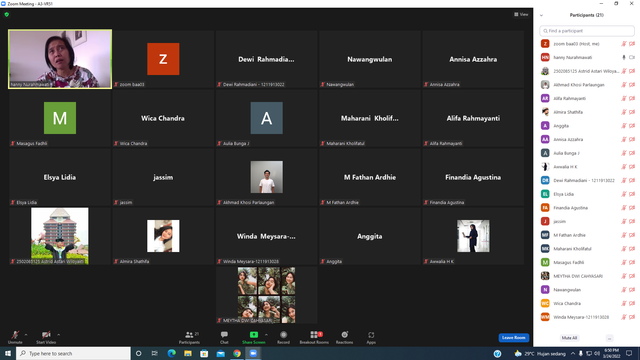640x360 pixels.
Task: Select Winda Meysara-1211913028 row in list
Action: (x=587, y=317)
